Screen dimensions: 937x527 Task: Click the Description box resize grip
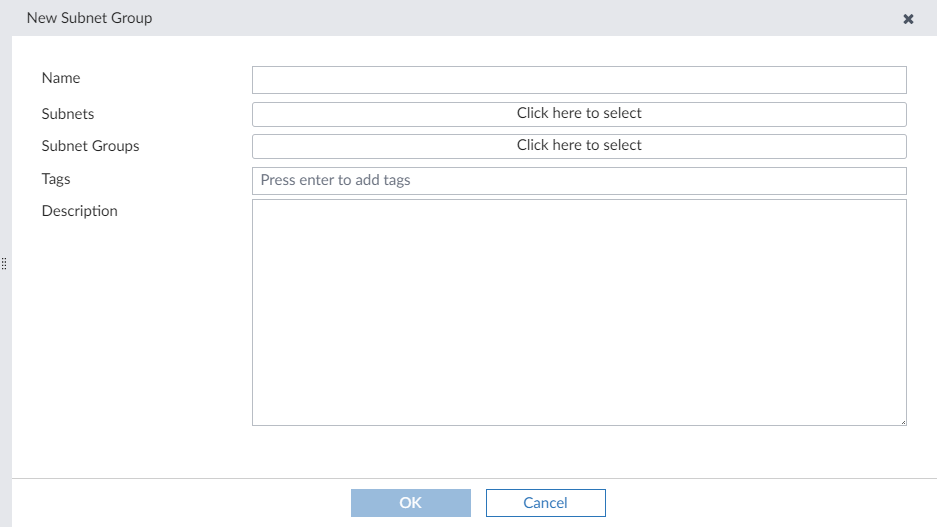click(902, 421)
